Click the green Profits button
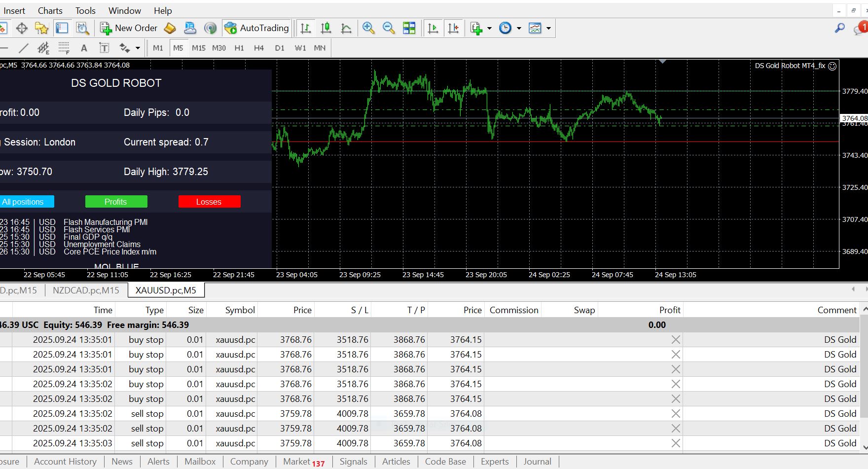Screen dimensions: 868x469 tap(116, 202)
